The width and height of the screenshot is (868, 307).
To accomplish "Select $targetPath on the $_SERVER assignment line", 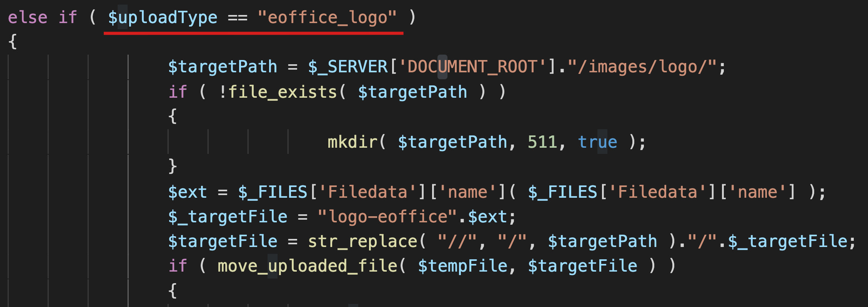I will [223, 67].
